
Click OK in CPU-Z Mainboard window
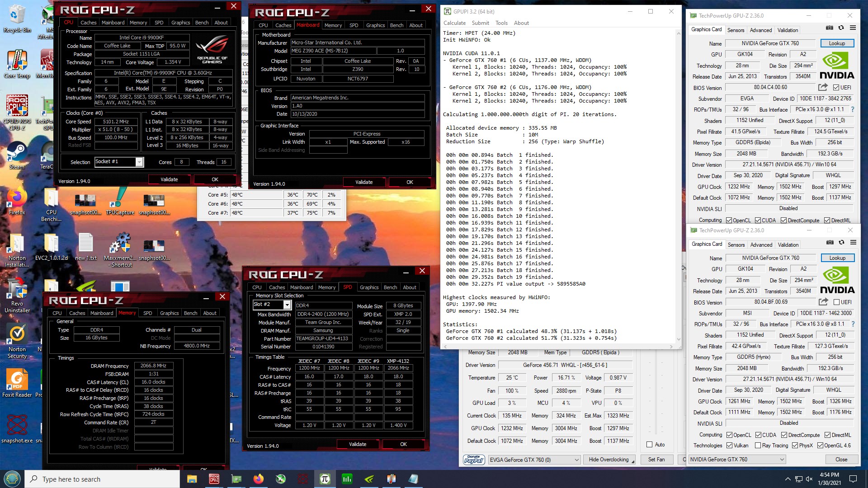410,182
